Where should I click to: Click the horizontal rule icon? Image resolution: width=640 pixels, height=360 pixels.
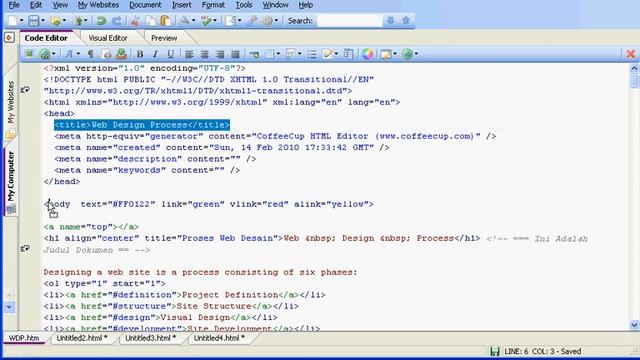pos(254,54)
